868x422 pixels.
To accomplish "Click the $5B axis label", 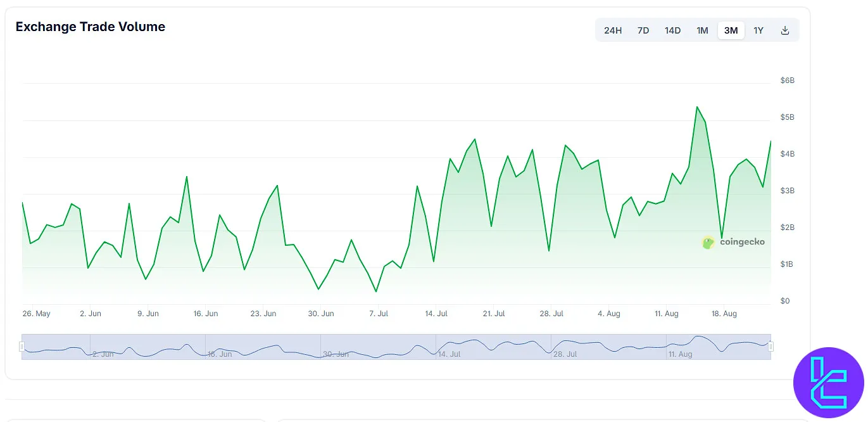I will pos(787,117).
